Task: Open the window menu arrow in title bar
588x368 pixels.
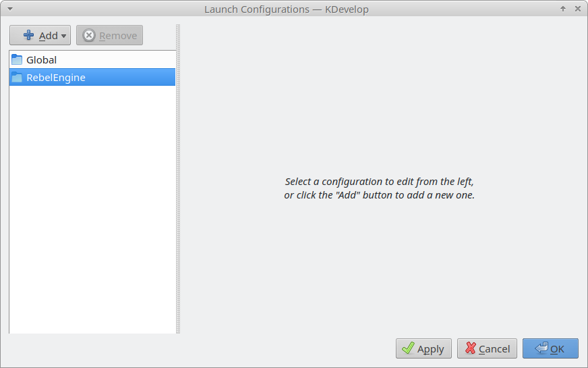Action: pyautogui.click(x=10, y=9)
